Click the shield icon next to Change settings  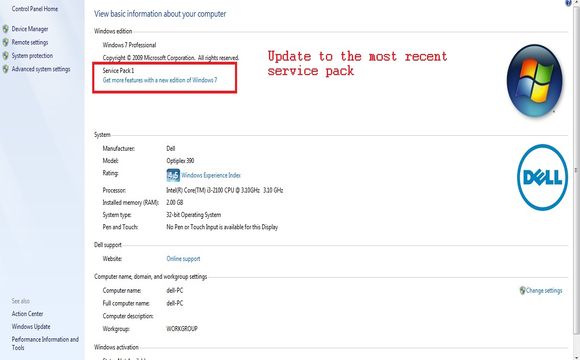(x=522, y=290)
